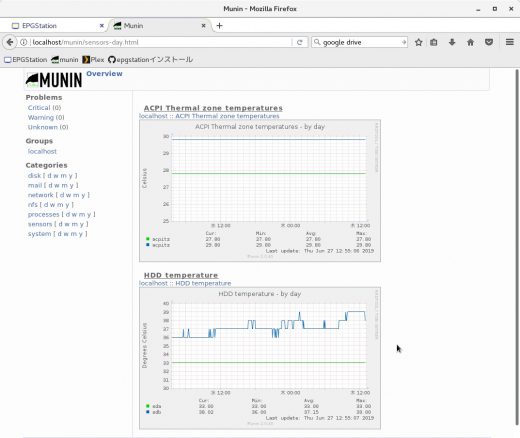The height and width of the screenshot is (438, 520).
Task: Go to the home page icon
Action: (x=470, y=42)
